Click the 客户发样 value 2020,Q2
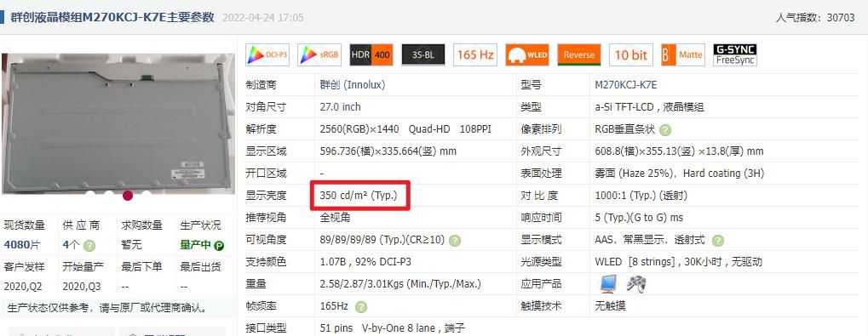Image resolution: width=868 pixels, height=336 pixels. 23,287
